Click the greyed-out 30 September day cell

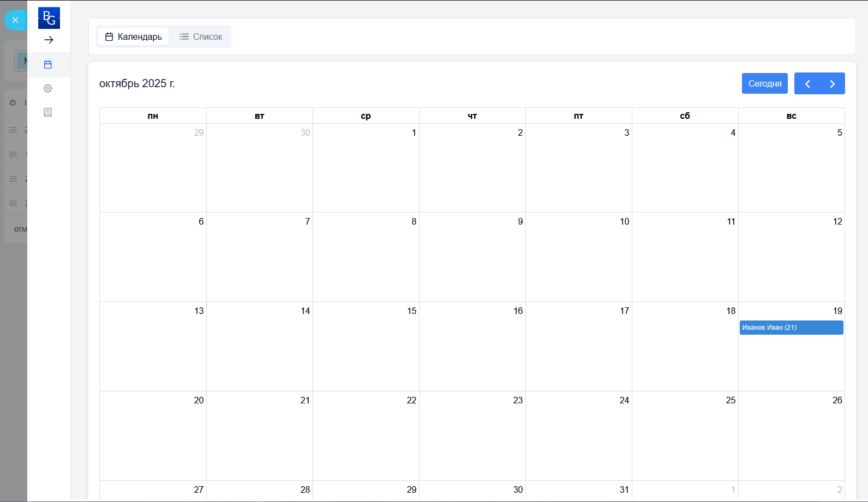click(259, 168)
